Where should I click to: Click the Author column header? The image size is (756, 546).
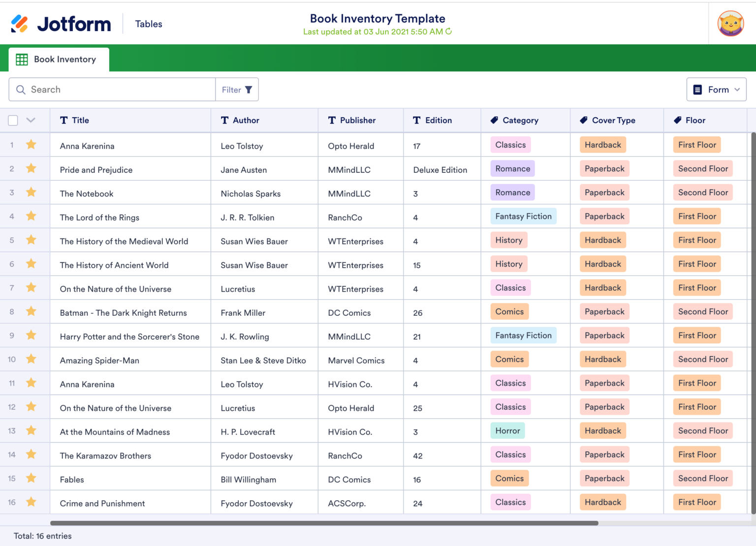tap(246, 120)
